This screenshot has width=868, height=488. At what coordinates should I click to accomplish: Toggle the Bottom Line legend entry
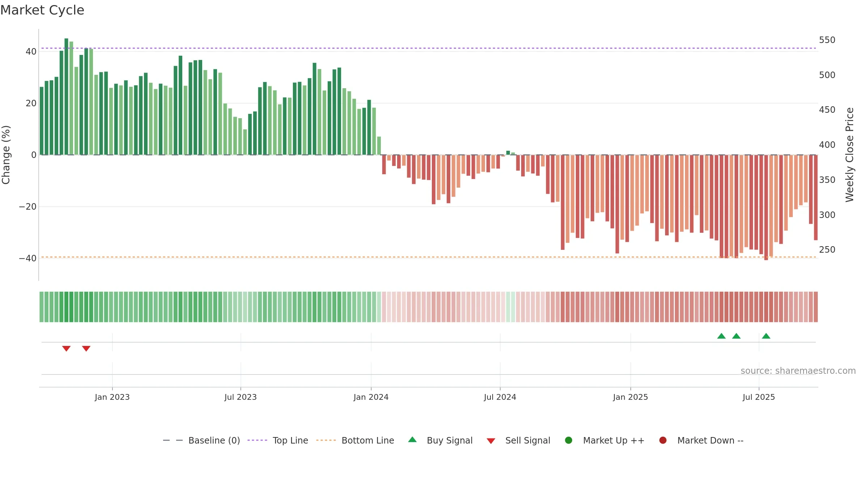355,440
